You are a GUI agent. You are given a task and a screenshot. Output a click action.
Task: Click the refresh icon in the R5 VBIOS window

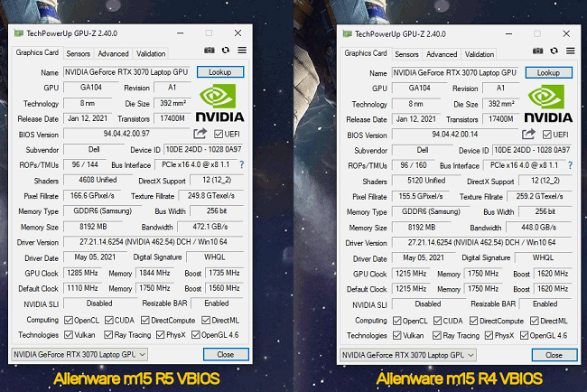(226, 51)
